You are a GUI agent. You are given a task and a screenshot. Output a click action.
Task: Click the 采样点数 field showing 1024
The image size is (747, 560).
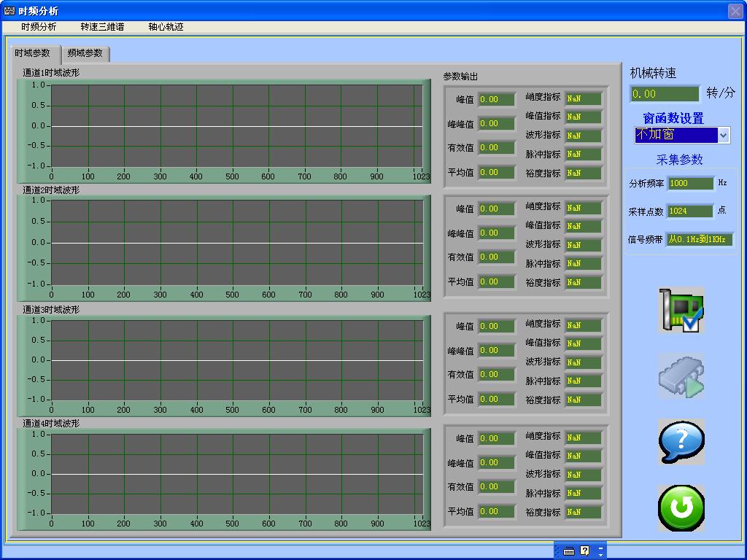tap(690, 211)
